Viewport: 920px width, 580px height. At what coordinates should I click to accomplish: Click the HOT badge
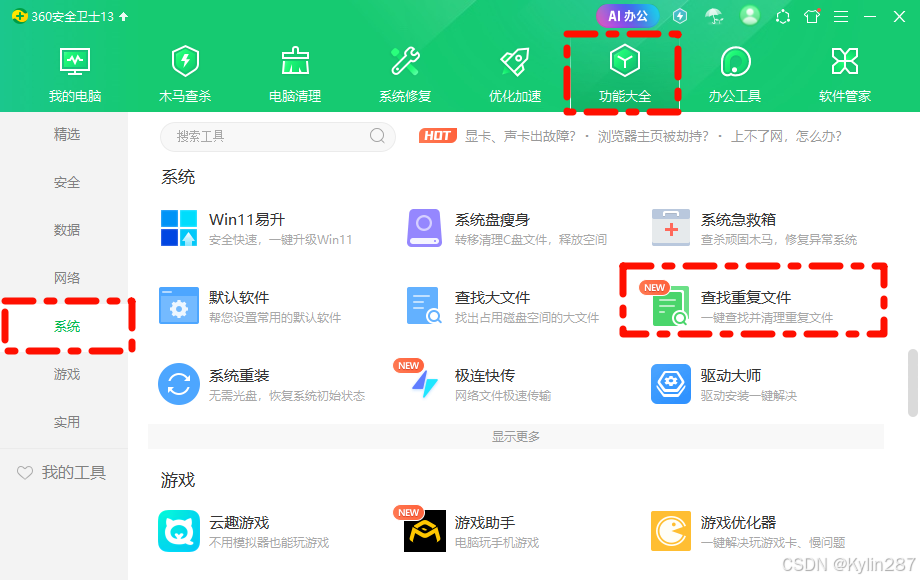(x=438, y=136)
